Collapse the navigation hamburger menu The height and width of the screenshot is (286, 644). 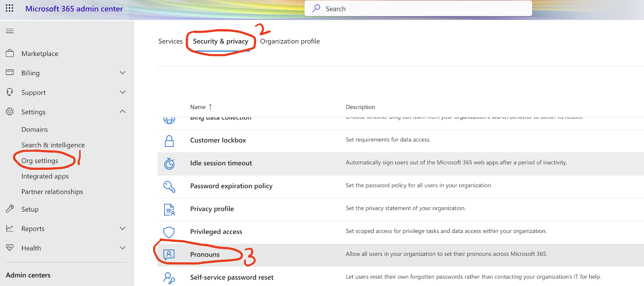coord(10,31)
